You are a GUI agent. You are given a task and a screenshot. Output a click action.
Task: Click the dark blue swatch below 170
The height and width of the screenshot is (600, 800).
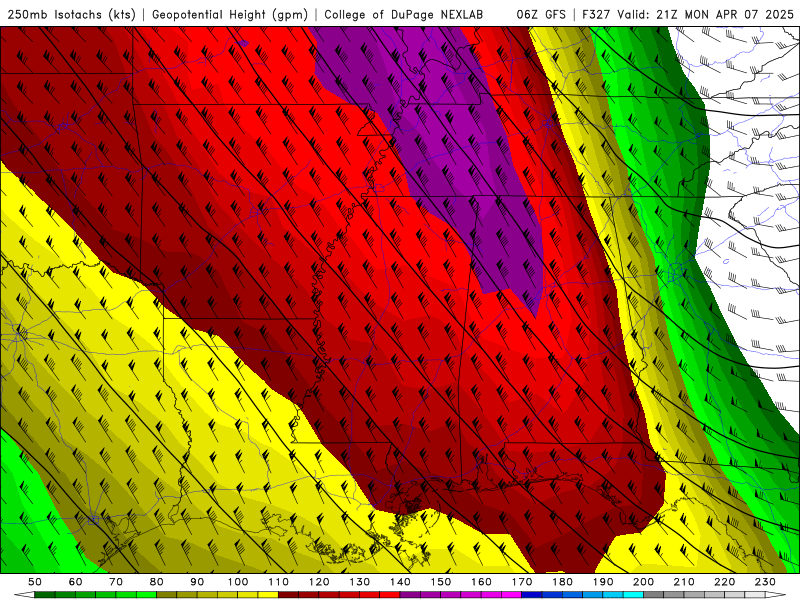pyautogui.click(x=532, y=595)
